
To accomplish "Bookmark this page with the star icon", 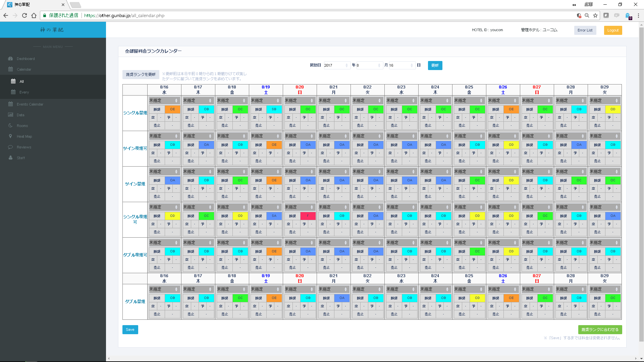I will pos(595,15).
